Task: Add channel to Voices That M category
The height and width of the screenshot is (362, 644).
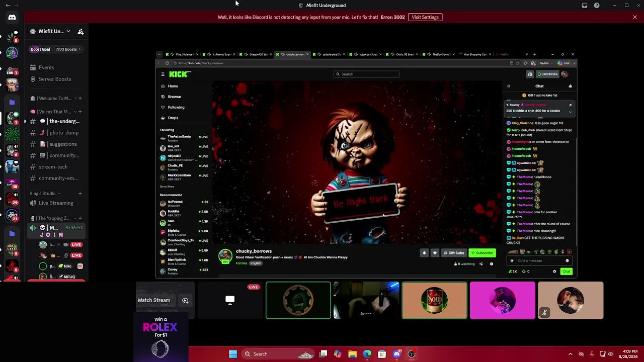Action: coord(80,112)
